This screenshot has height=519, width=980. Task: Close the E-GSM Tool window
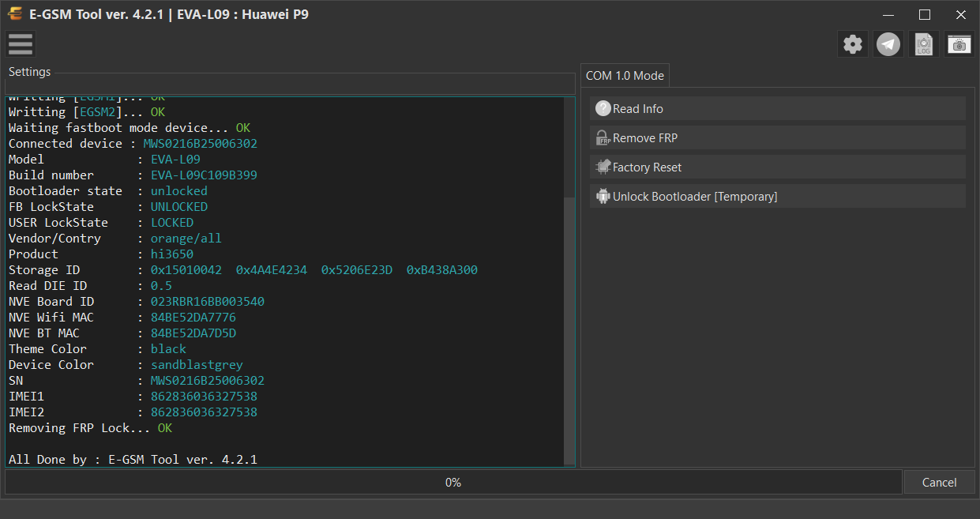tap(961, 14)
